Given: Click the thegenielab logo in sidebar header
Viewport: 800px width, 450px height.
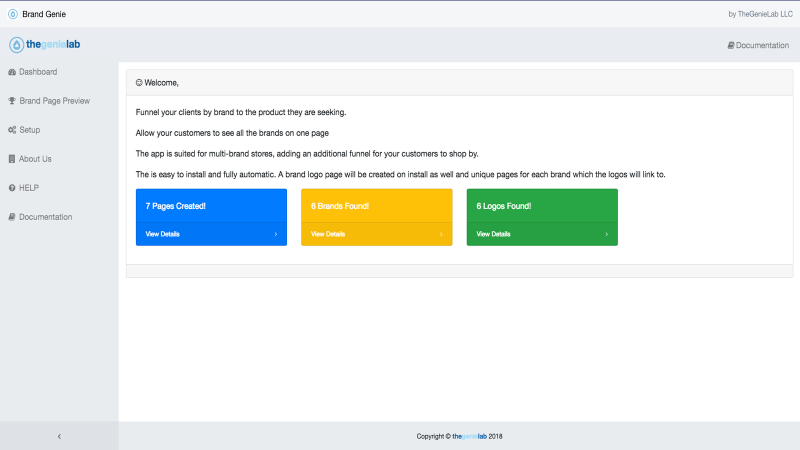Looking at the screenshot, I should (x=44, y=45).
